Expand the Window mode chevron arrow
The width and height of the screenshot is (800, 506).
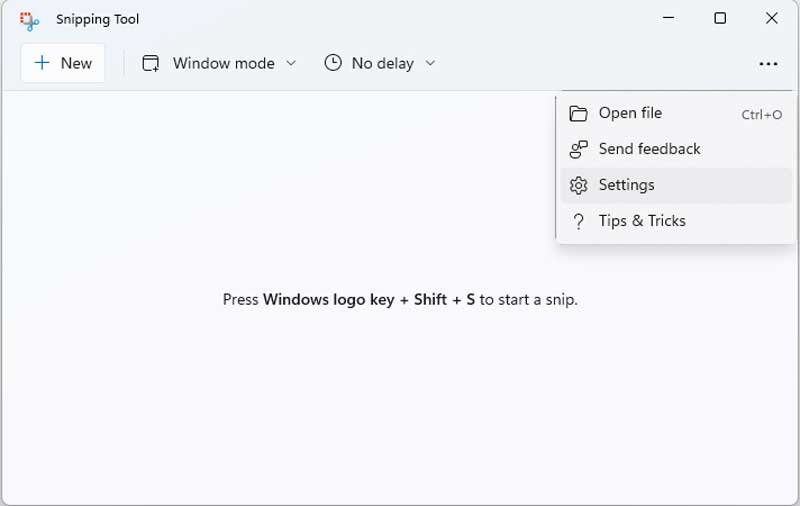click(x=291, y=63)
